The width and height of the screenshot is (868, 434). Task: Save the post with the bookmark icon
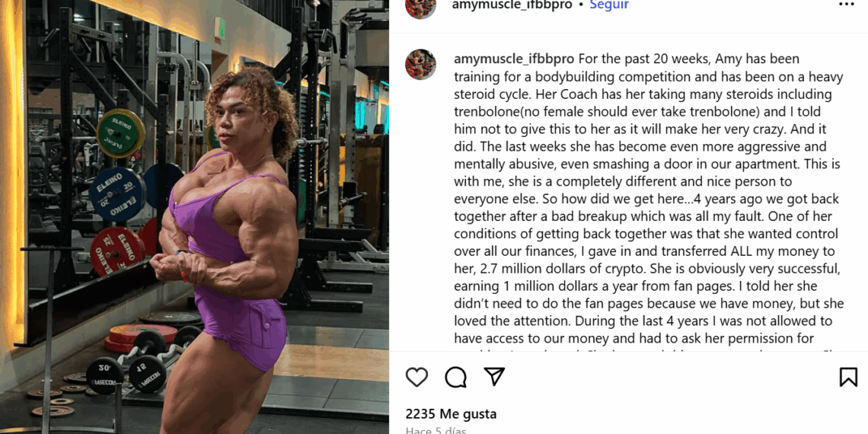(x=848, y=377)
